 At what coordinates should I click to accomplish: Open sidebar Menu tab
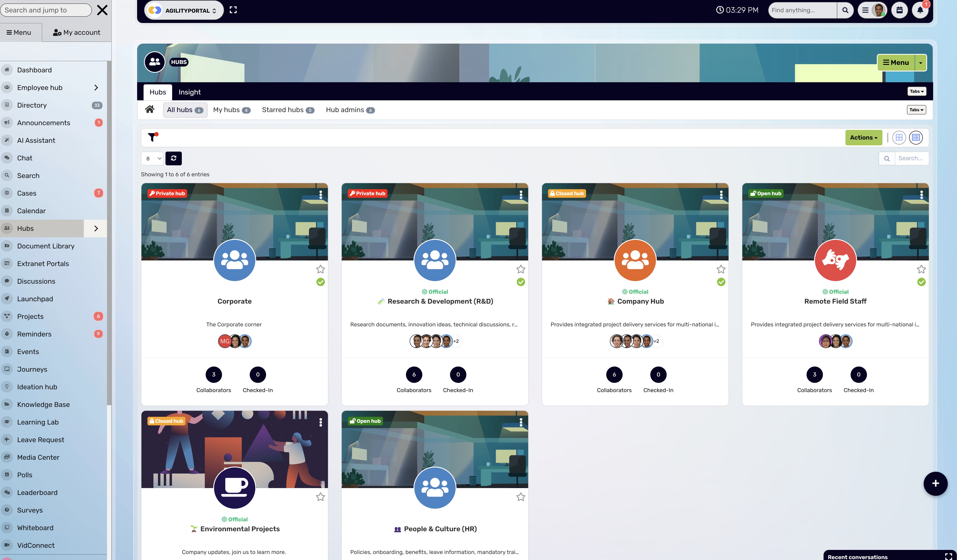click(19, 33)
